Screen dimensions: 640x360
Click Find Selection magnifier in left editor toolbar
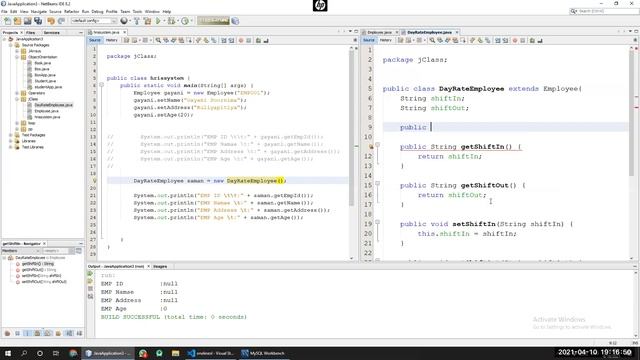158,40
